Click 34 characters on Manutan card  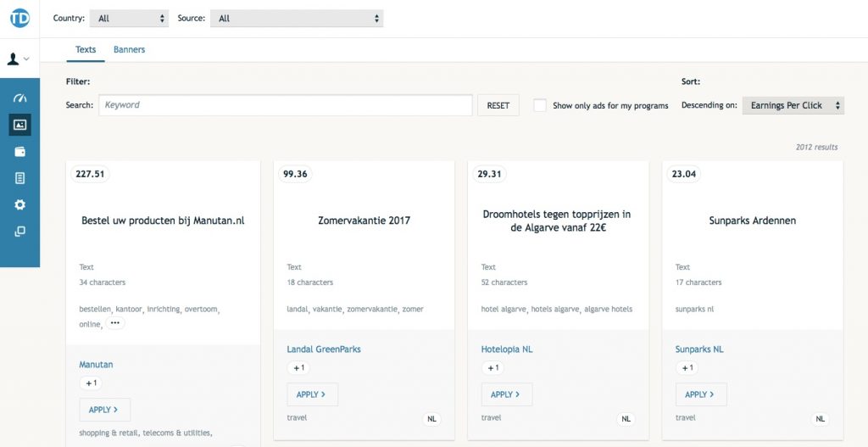point(103,282)
